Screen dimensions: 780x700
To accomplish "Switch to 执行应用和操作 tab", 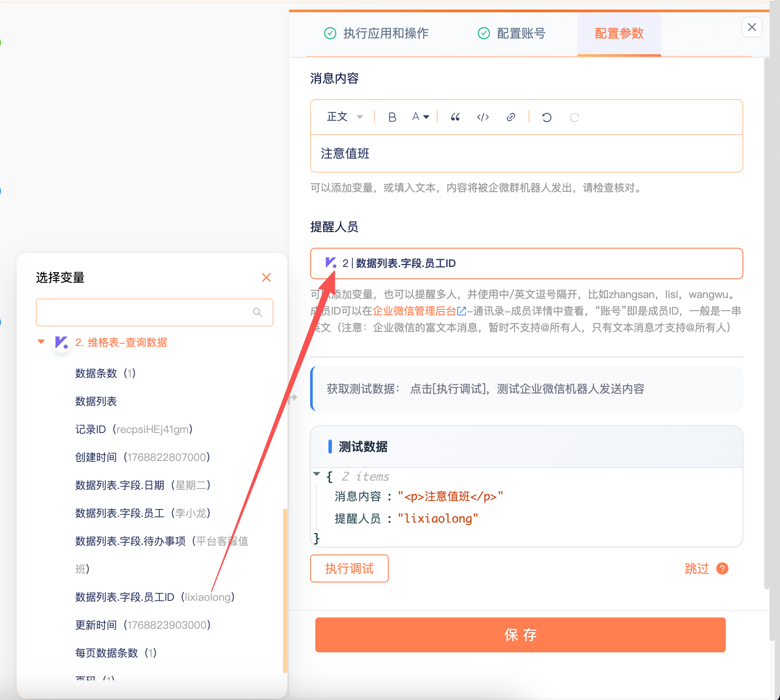I will [x=376, y=33].
